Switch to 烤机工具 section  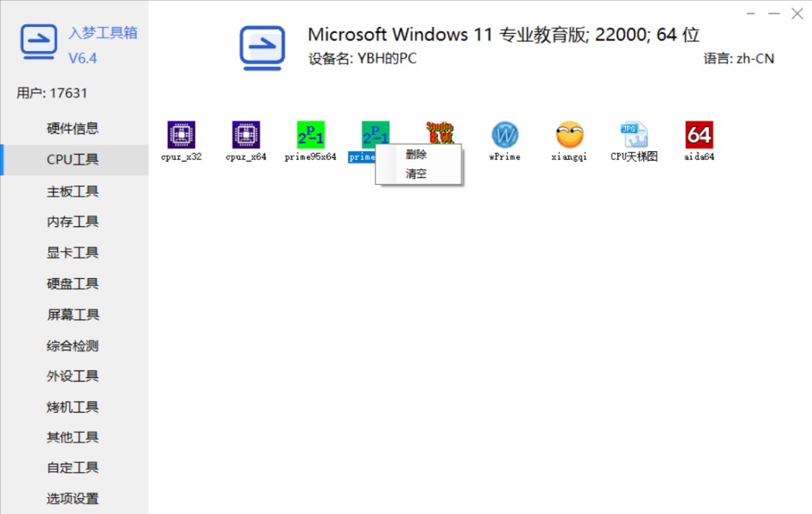(x=72, y=407)
